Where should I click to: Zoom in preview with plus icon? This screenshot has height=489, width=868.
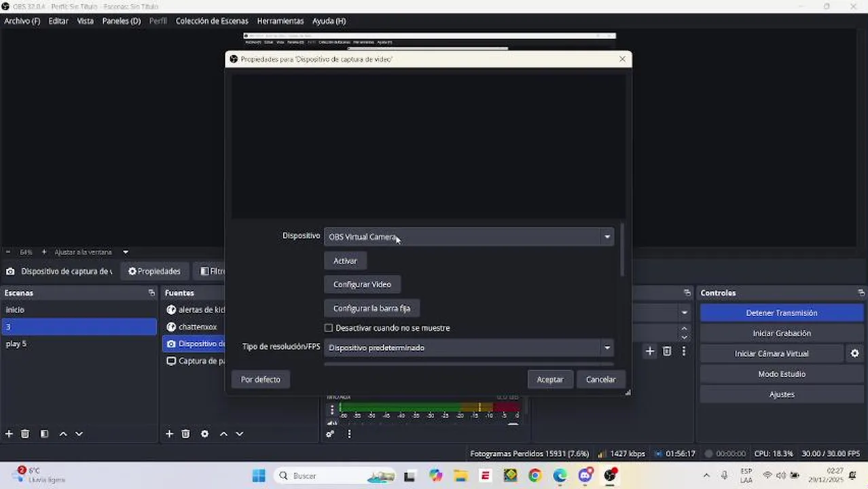point(44,252)
